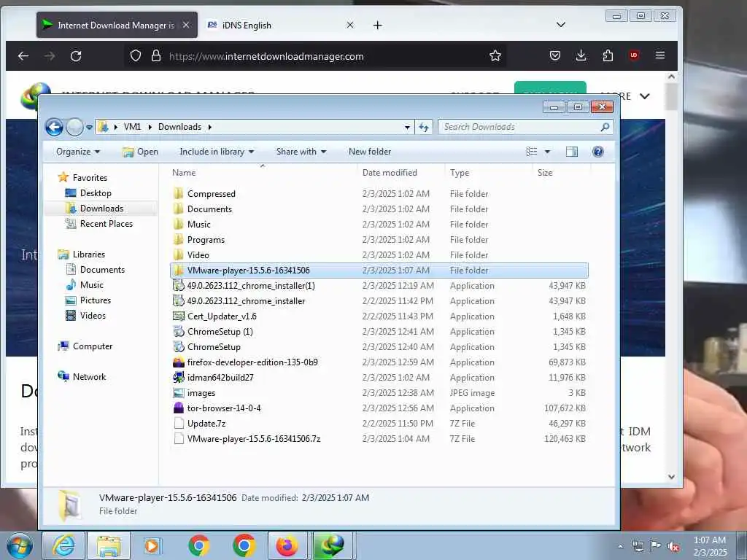This screenshot has height=560, width=747.
Task: Open the Firefox hamburger menu
Action: pos(659,55)
